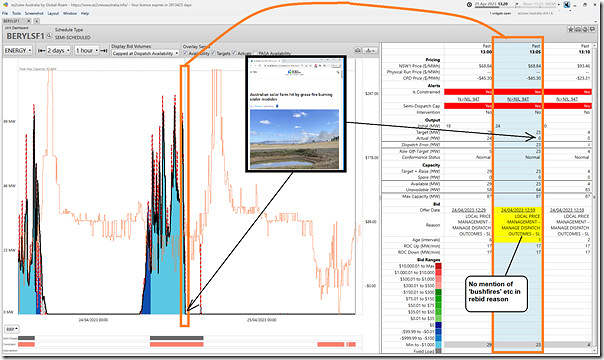
Task: Click the star favourite icon in widget header
Action: click(x=571, y=29)
